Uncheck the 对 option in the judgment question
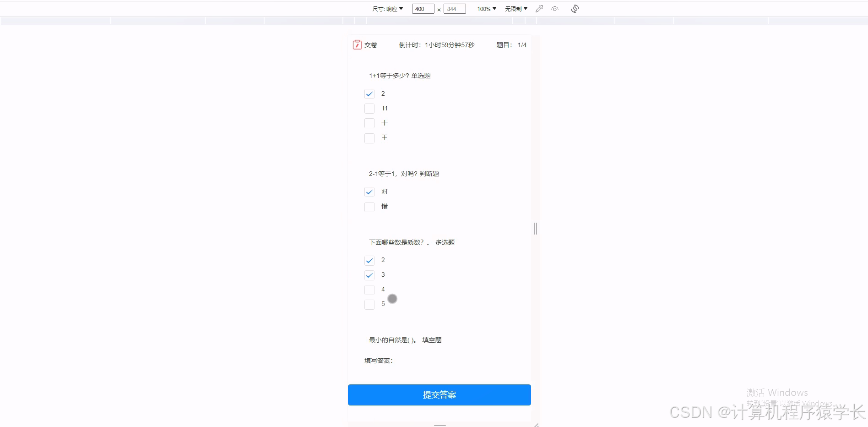This screenshot has width=868, height=427. pos(369,192)
